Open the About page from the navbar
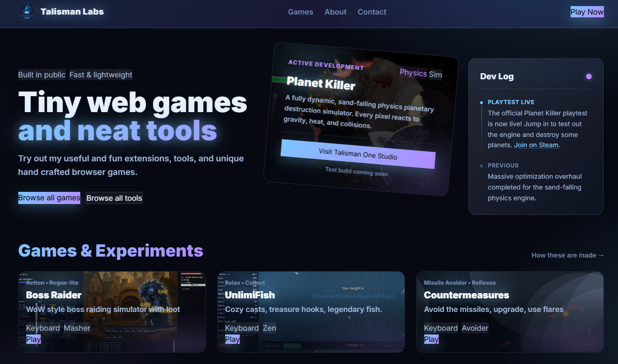The height and width of the screenshot is (364, 618). (335, 12)
